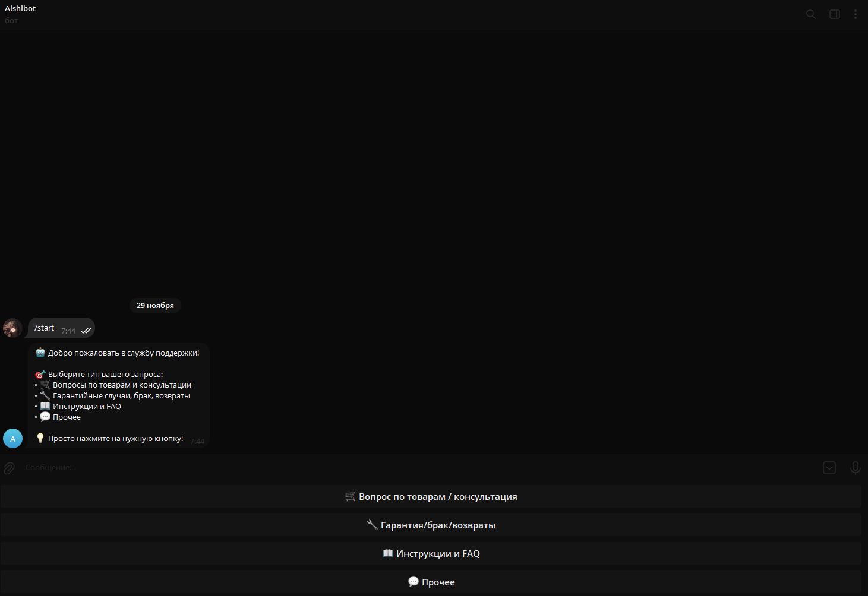
Task: Click the бот status label under the chat name
Action: tap(11, 21)
